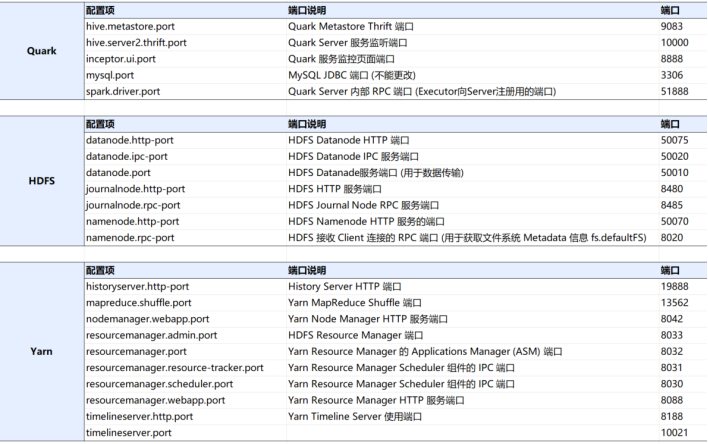Click journalnode.rpc-port cell
This screenshot has width=708, height=444.
tap(185, 206)
